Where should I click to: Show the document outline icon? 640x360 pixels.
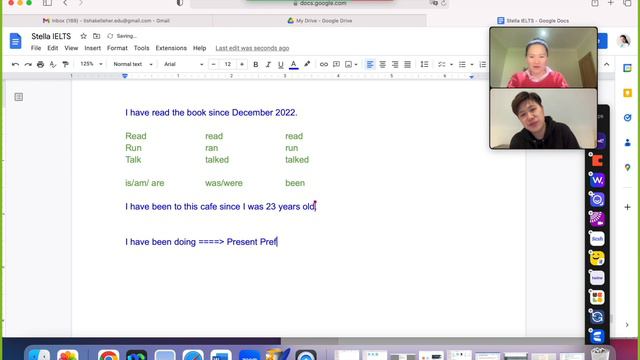tap(18, 97)
